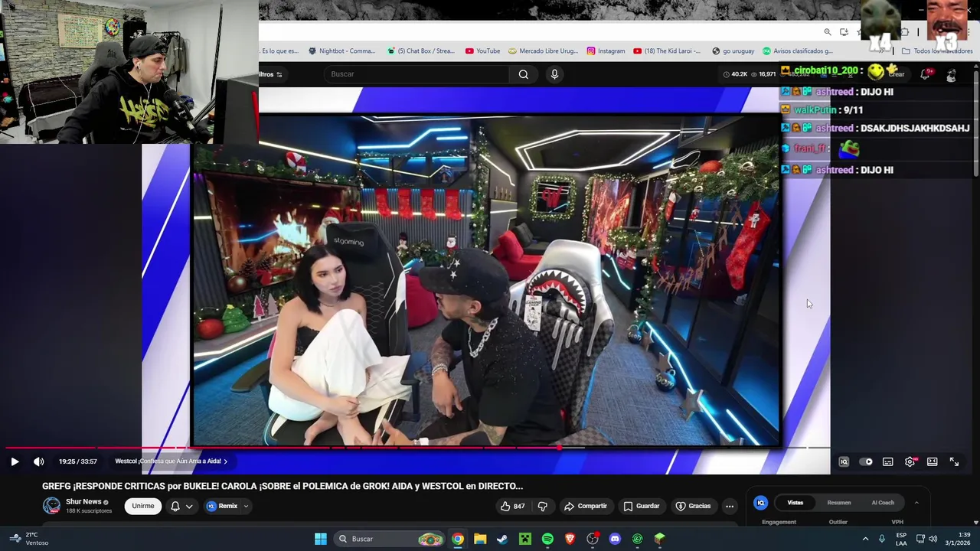
Task: Open Minecraft creeper taskbar icon
Action: click(x=524, y=539)
